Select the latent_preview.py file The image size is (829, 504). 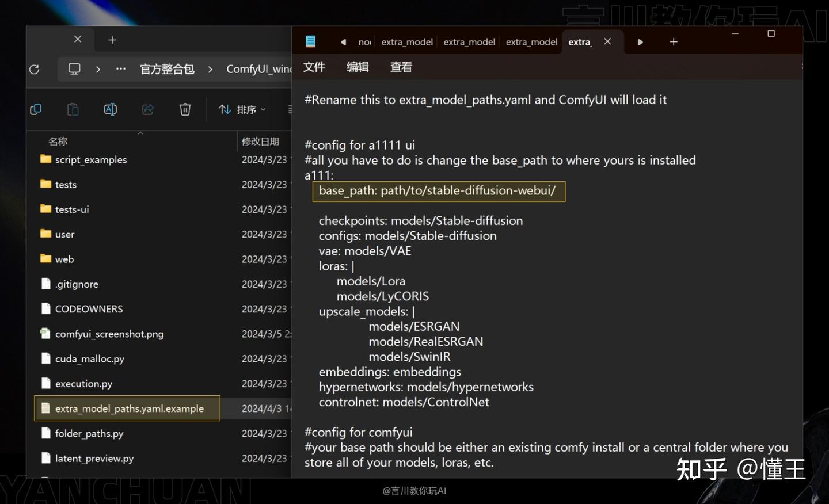point(94,459)
